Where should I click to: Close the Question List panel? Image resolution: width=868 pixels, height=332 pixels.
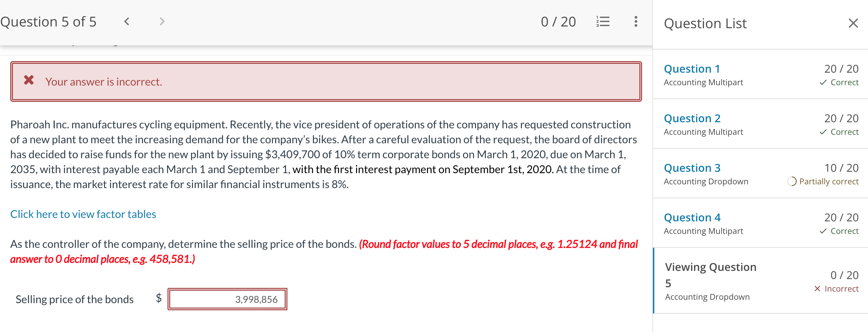(x=853, y=23)
